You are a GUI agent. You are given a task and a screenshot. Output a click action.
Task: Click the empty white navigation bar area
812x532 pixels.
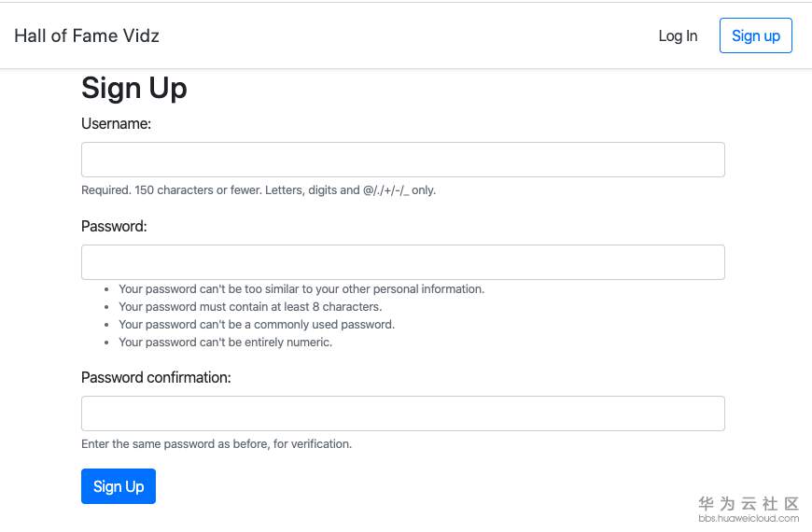click(x=401, y=35)
